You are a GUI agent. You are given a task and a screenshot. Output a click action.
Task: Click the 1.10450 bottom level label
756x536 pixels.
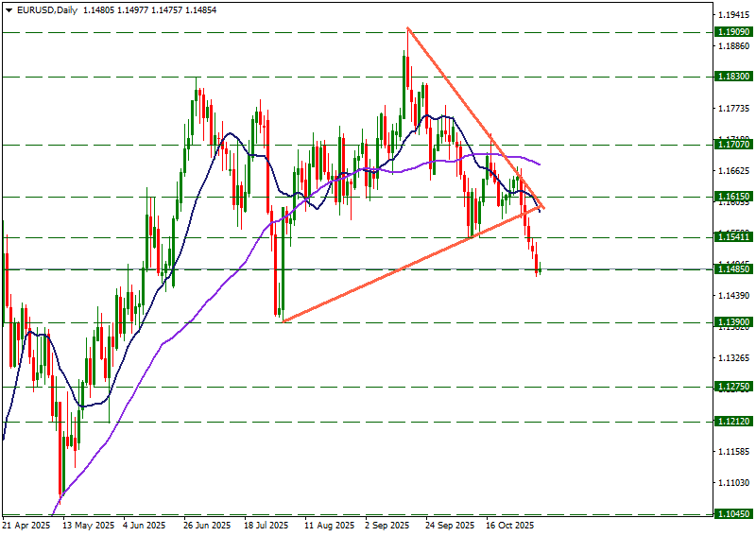[733, 514]
